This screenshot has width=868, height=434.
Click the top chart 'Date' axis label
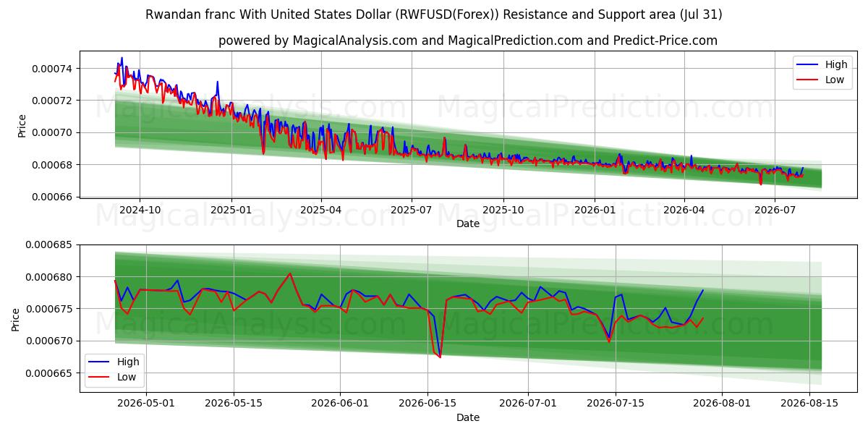pyautogui.click(x=468, y=224)
